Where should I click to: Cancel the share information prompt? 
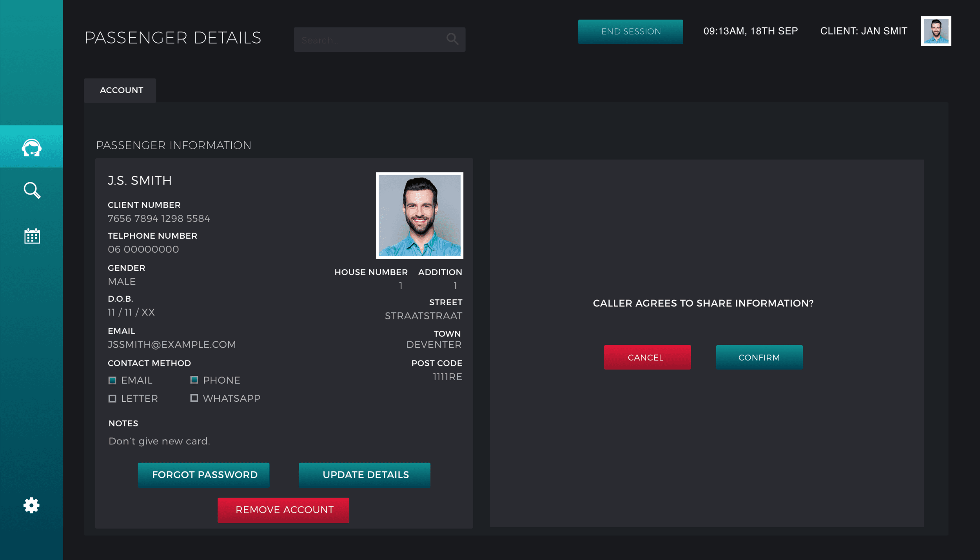tap(647, 357)
